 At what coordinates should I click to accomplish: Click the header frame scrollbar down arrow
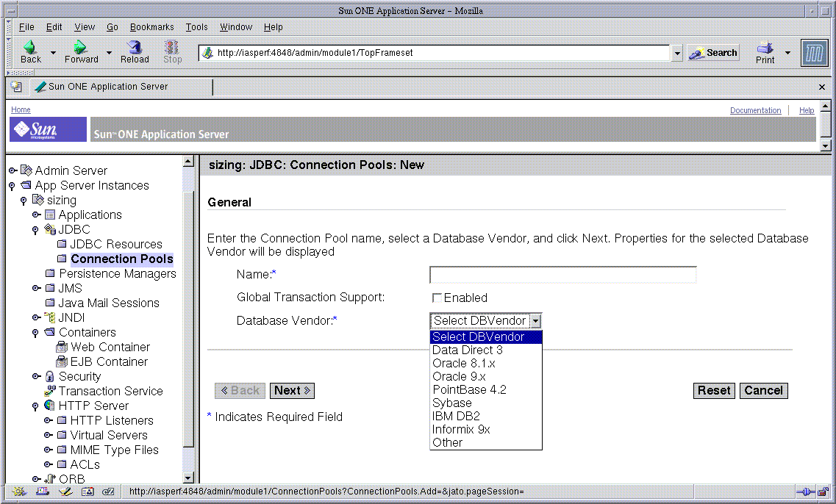point(825,146)
